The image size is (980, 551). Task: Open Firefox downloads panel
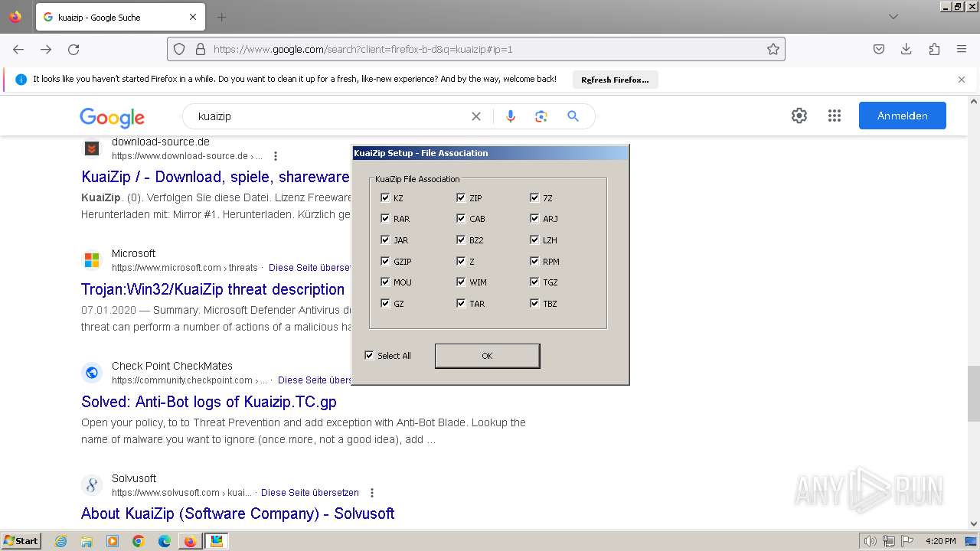tap(906, 49)
